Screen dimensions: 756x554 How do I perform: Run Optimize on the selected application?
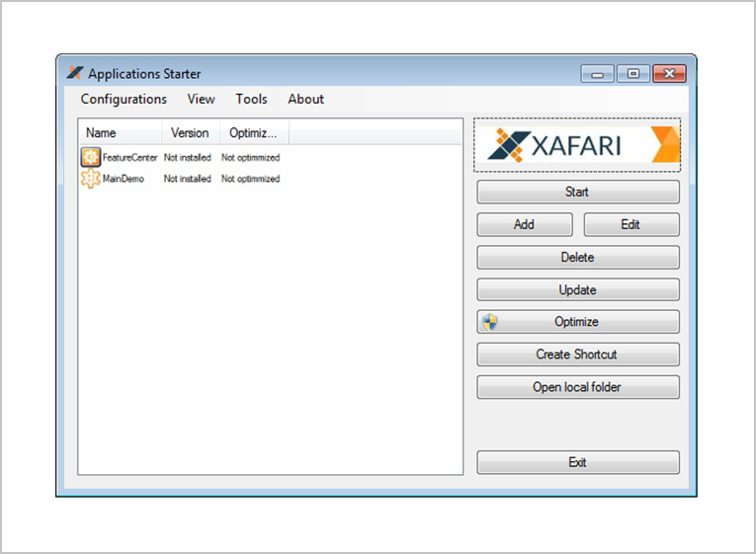click(x=578, y=322)
